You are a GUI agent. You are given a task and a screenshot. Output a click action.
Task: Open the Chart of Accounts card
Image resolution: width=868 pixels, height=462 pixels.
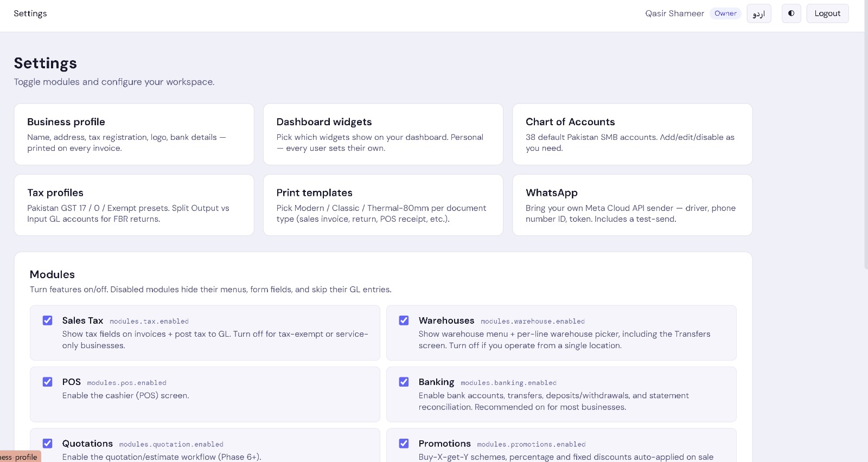click(632, 134)
